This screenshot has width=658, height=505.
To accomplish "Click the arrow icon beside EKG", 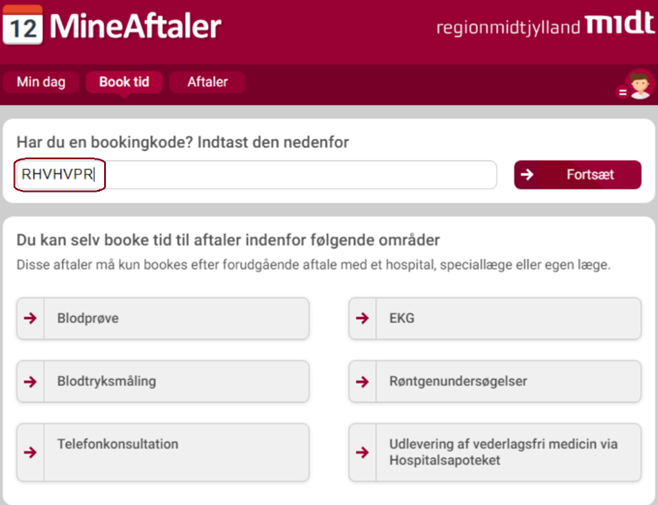I will [363, 319].
